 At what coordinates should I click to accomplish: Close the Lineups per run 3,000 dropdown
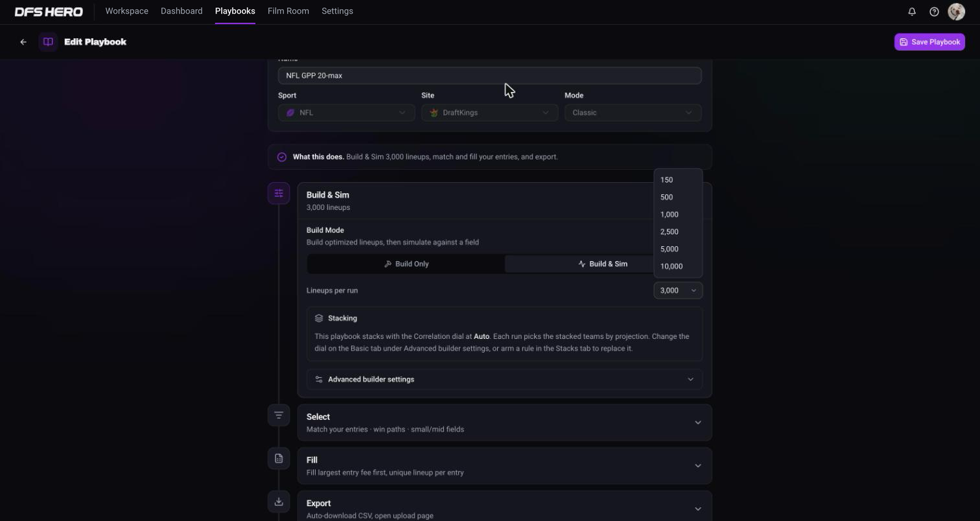(x=678, y=290)
